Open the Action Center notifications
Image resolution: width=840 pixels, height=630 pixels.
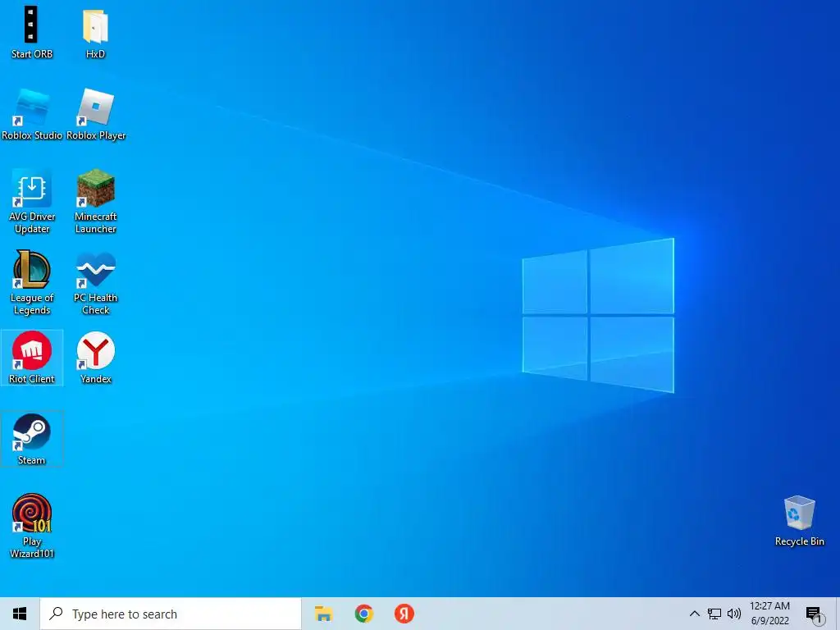815,614
